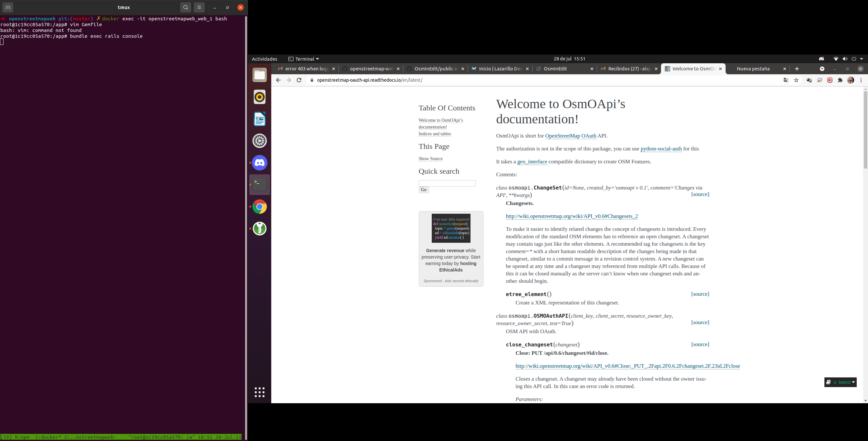The width and height of the screenshot is (868, 441).
Task: Open Discord from the dock
Action: point(259,163)
